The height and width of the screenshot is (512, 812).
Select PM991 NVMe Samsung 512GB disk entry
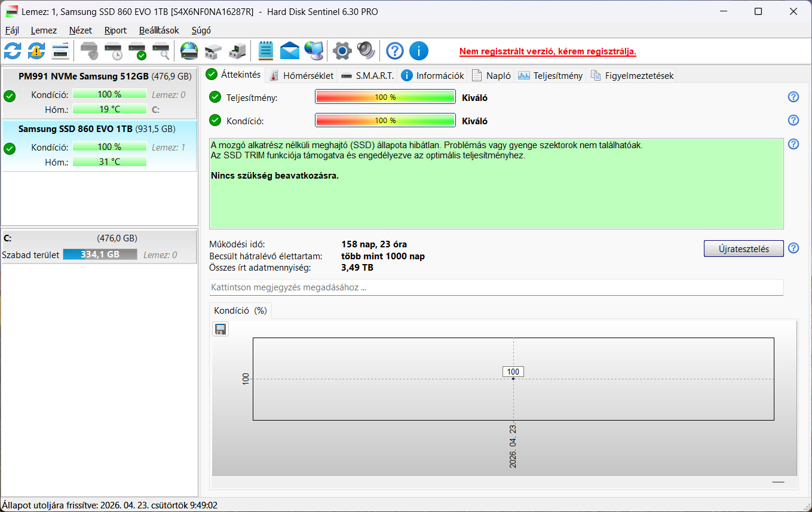pos(99,93)
